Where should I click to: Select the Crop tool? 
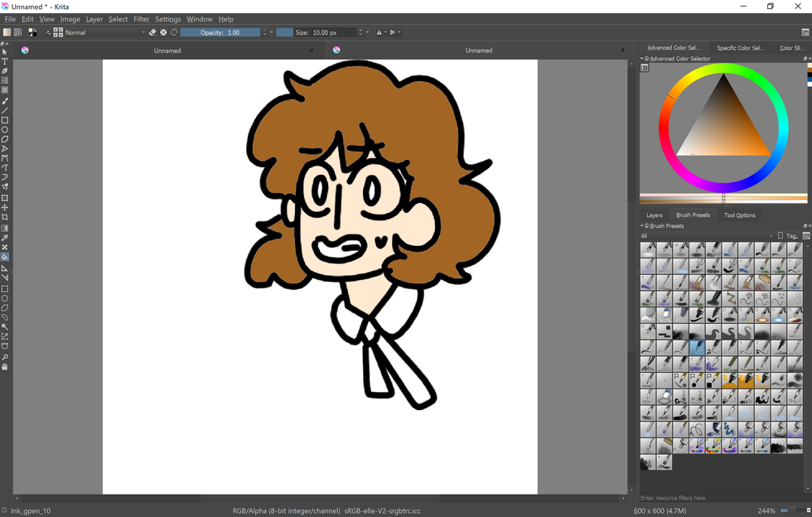pos(5,217)
